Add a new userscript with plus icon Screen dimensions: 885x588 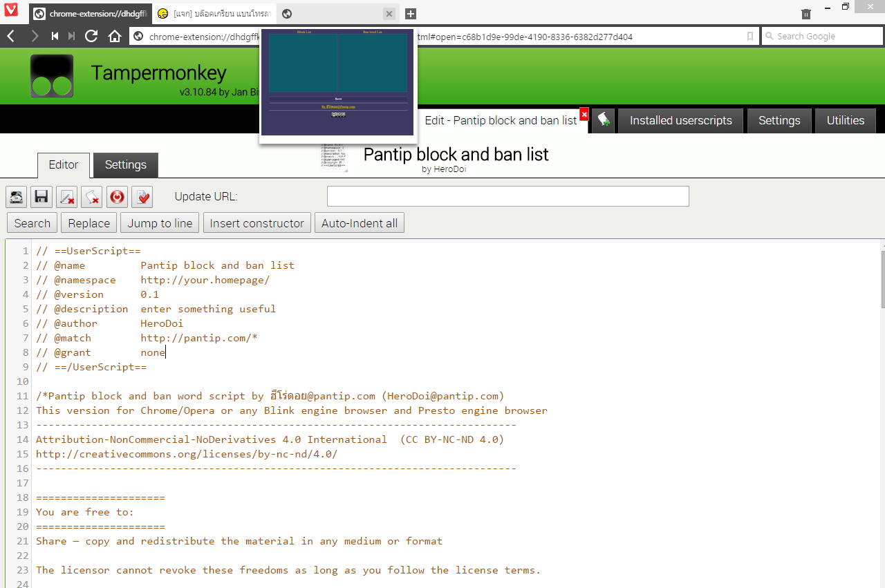(x=604, y=120)
